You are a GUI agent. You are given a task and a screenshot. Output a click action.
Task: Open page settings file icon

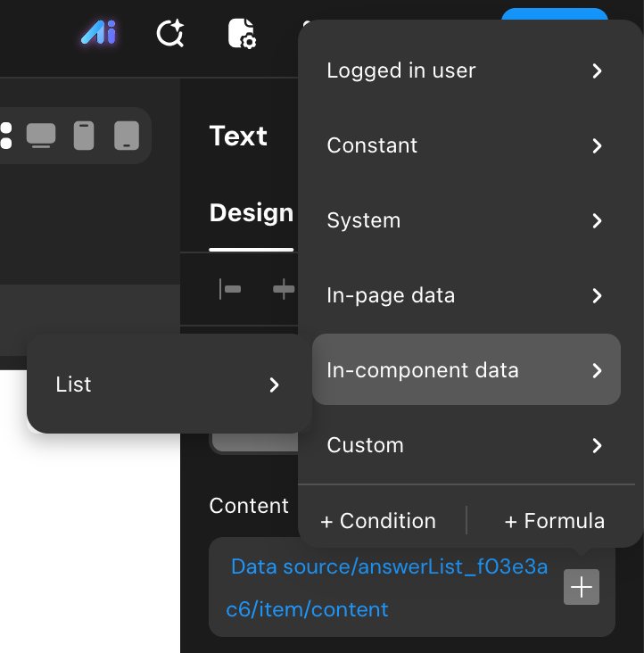pyautogui.click(x=242, y=34)
